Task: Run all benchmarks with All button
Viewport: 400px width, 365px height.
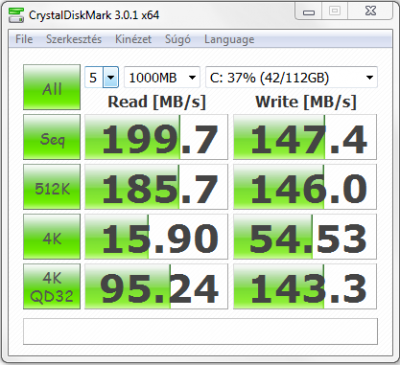Action: (x=52, y=87)
